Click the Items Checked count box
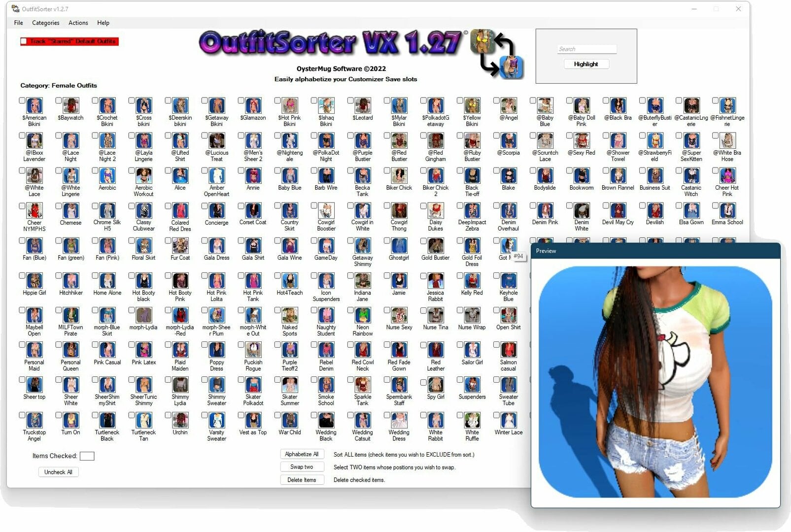The width and height of the screenshot is (791, 532). [x=87, y=456]
